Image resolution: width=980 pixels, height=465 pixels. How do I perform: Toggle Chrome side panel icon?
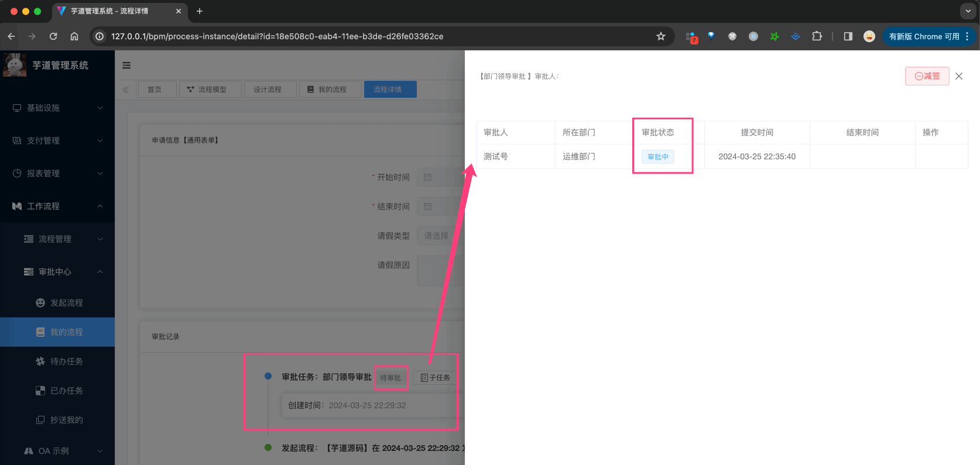pyautogui.click(x=848, y=36)
